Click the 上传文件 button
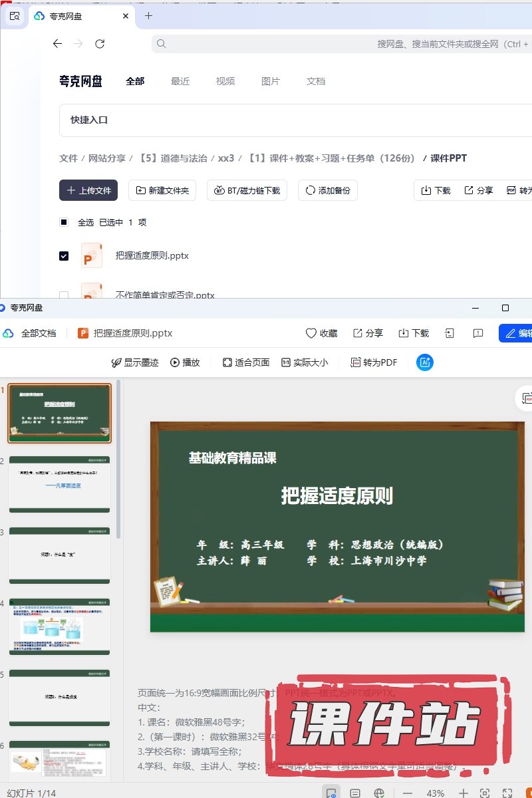Screen dimensions: 532x798 tap(88, 190)
